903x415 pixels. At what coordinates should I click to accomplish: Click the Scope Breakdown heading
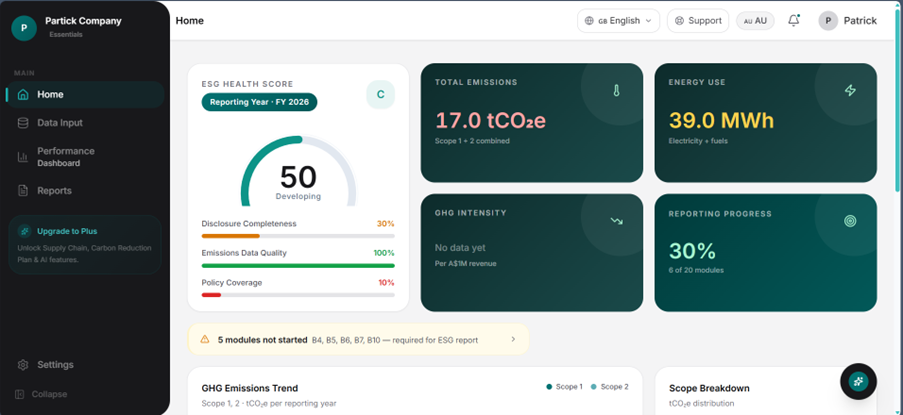click(710, 388)
